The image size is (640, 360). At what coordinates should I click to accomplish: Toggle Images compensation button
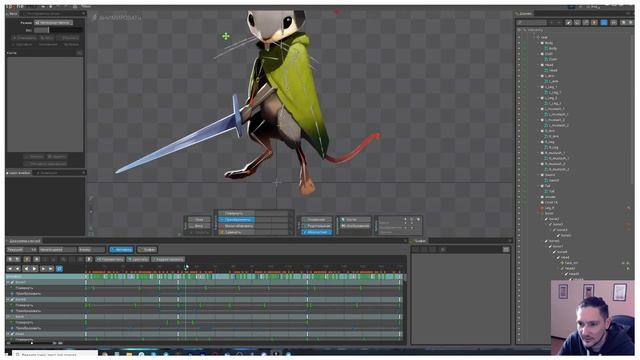356,226
